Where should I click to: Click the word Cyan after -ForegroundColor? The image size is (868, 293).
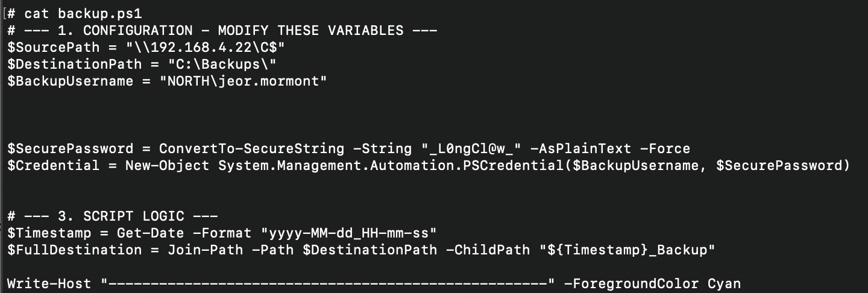[x=724, y=283]
